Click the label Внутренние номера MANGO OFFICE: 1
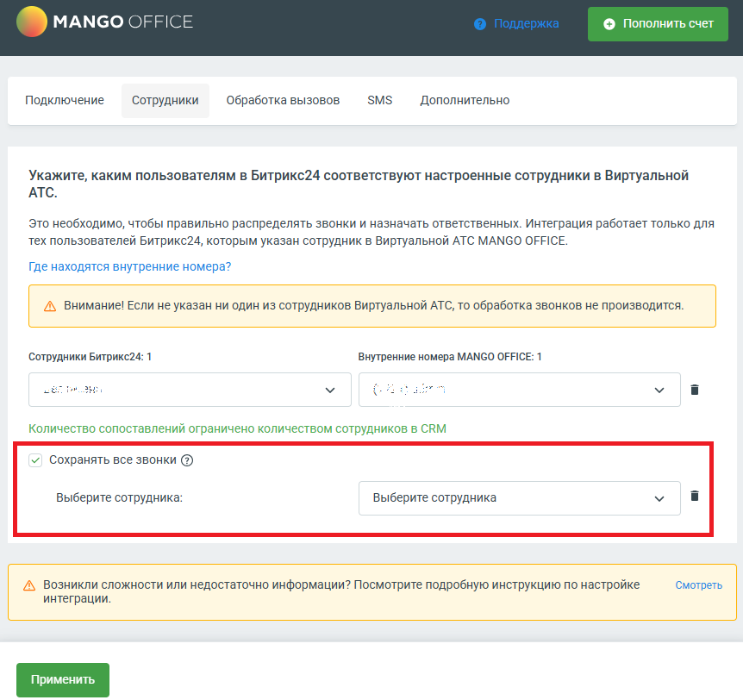This screenshot has height=700, width=743. (x=450, y=357)
